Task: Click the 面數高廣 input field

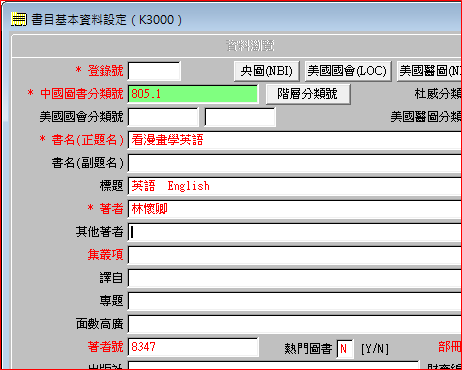Action: 295,324
